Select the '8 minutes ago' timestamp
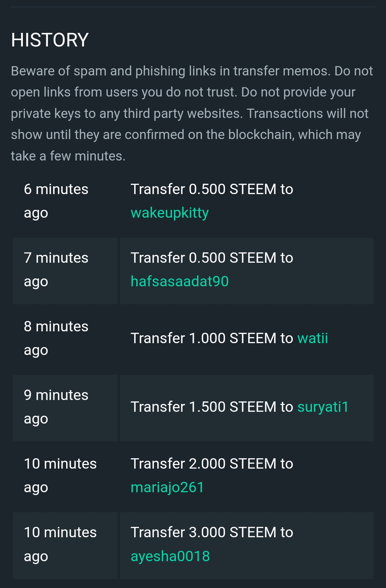This screenshot has width=386, height=588. coord(56,338)
